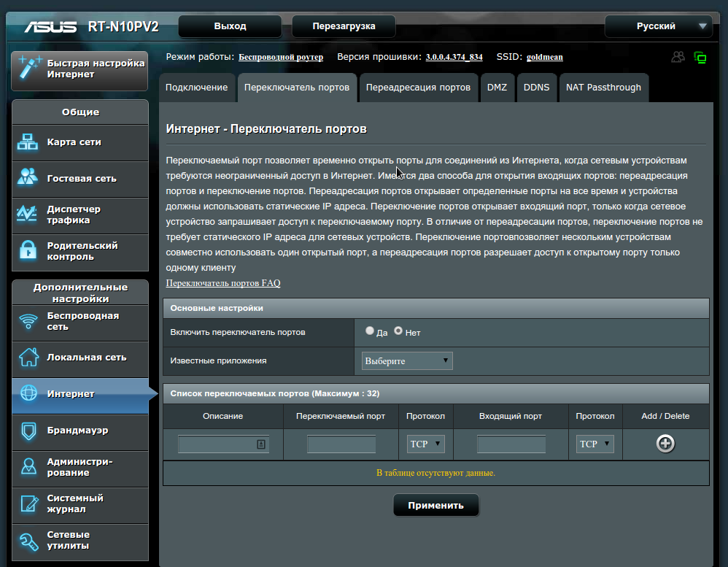Open Traffic Manager via its icon

click(28, 215)
